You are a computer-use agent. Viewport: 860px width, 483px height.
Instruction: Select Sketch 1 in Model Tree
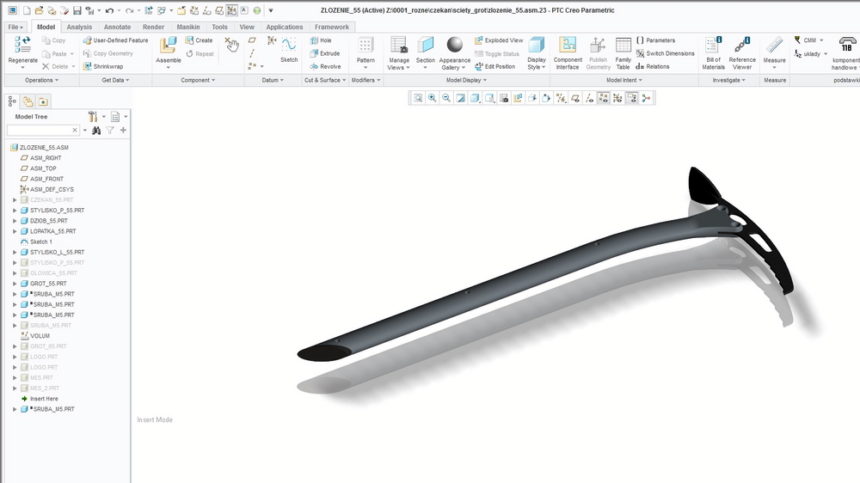click(x=36, y=242)
